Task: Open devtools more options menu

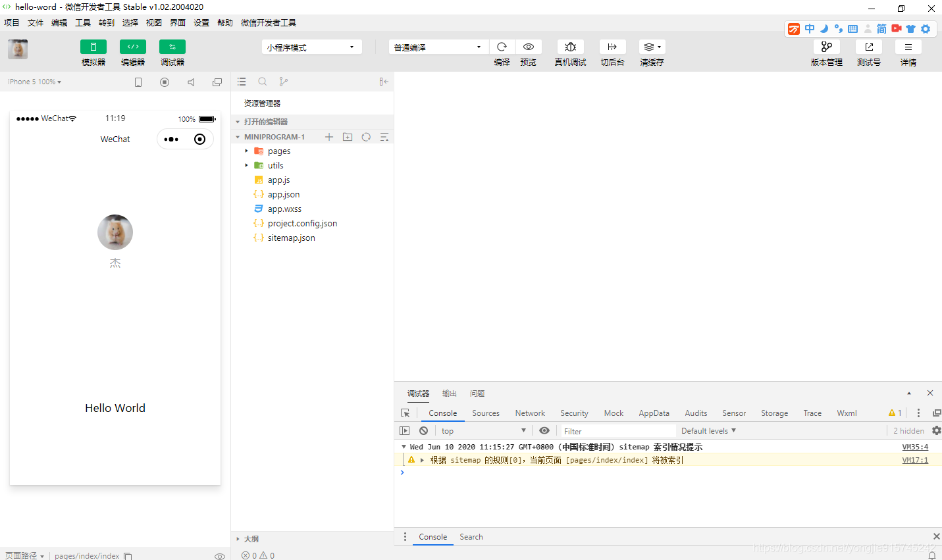Action: [918, 413]
